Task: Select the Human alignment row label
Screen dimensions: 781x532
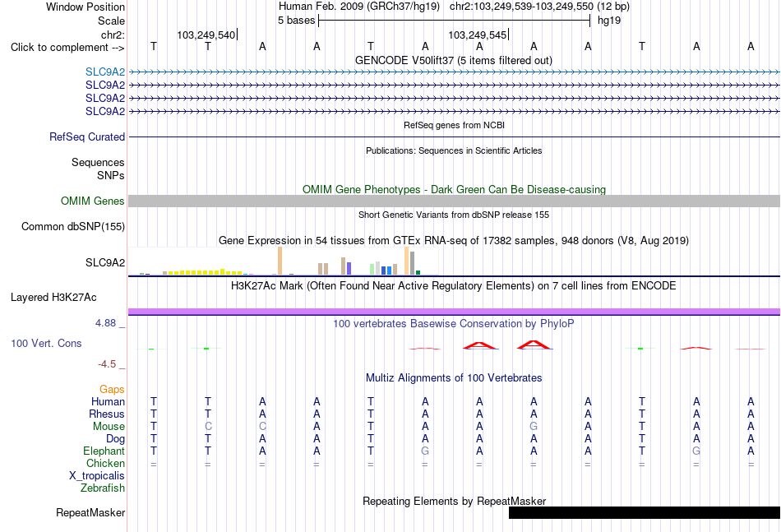Action: (108, 401)
